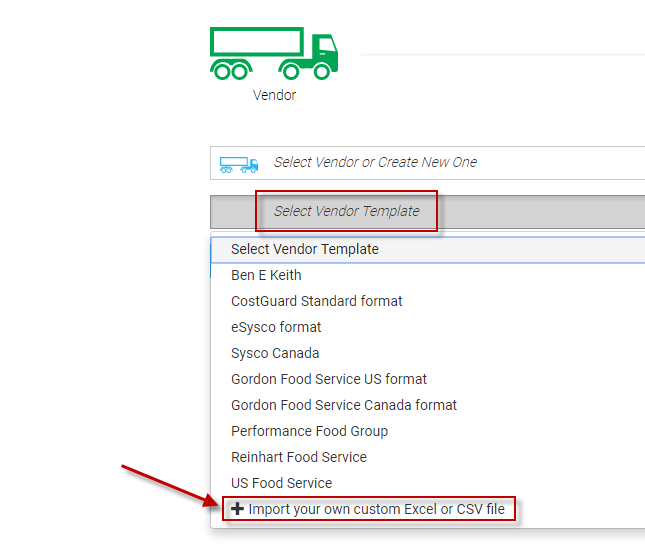Click the Vendor label under the truck
645x555 pixels.
click(x=274, y=96)
